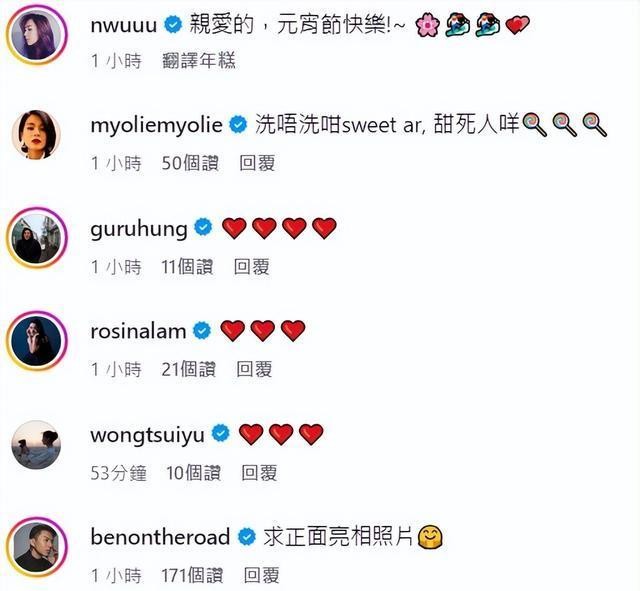This screenshot has height=591, width=640.
Task: Open wongtsuiyu's profile picture
Action: (x=36, y=444)
